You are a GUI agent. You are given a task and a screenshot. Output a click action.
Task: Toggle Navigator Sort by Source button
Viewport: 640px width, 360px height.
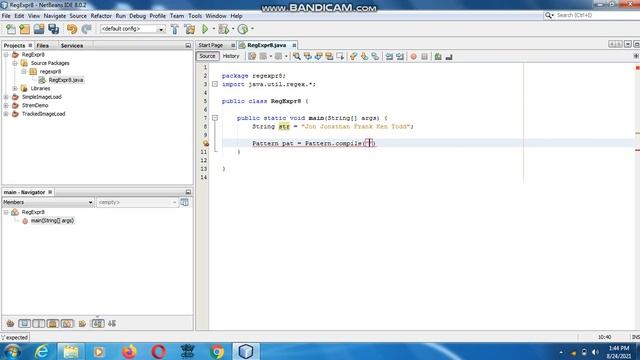point(112,324)
